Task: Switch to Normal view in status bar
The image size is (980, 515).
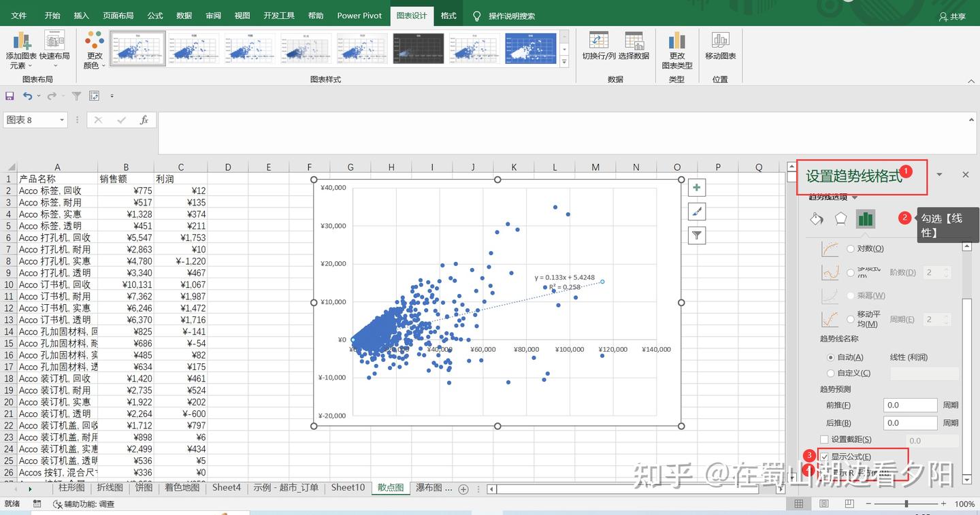Action: (x=798, y=504)
